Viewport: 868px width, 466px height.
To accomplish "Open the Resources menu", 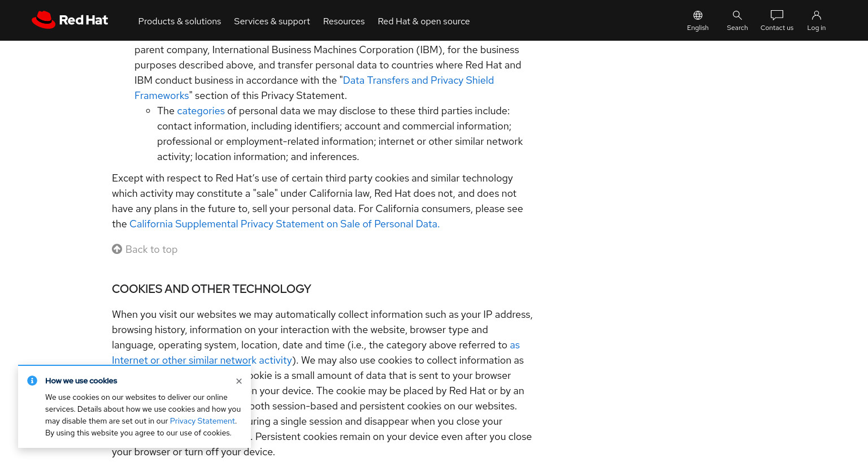I will (344, 21).
